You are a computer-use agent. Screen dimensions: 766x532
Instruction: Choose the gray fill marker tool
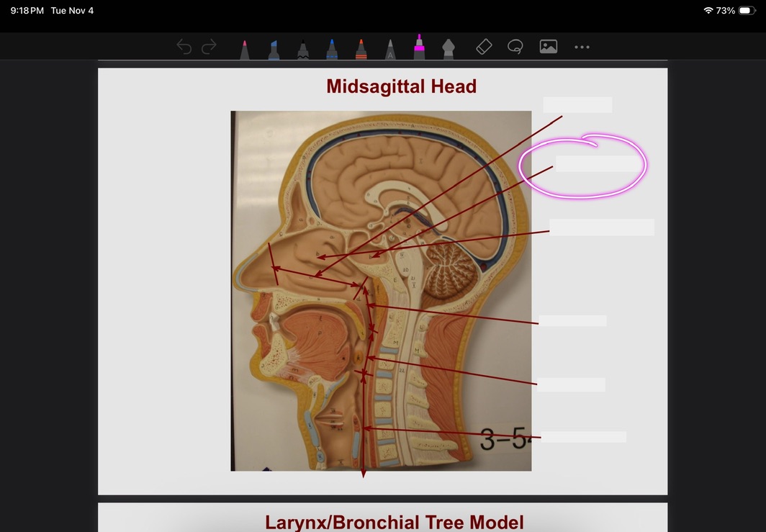[448, 49]
